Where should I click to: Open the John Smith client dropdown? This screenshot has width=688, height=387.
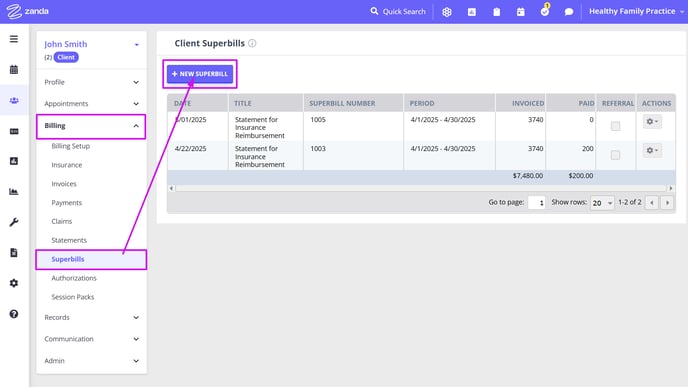click(136, 44)
